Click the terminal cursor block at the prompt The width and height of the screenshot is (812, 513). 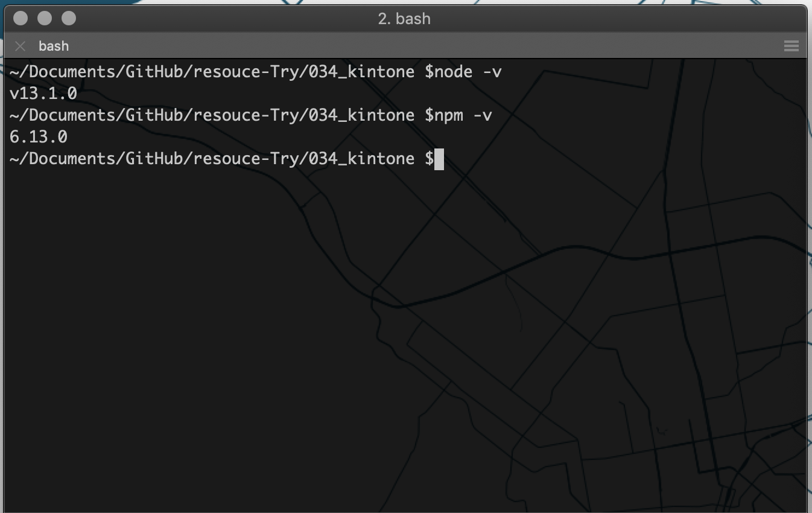(x=439, y=159)
